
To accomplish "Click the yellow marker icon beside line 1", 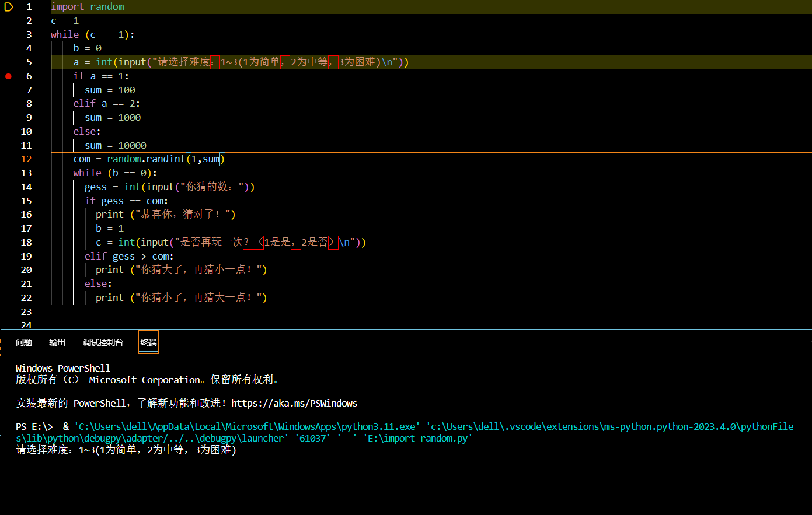I will click(9, 6).
